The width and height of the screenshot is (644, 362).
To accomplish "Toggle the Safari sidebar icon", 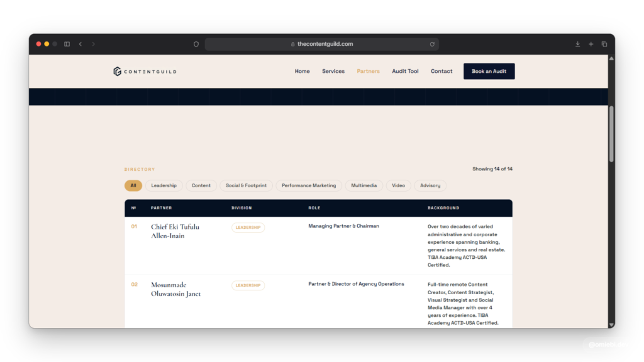I will click(67, 44).
